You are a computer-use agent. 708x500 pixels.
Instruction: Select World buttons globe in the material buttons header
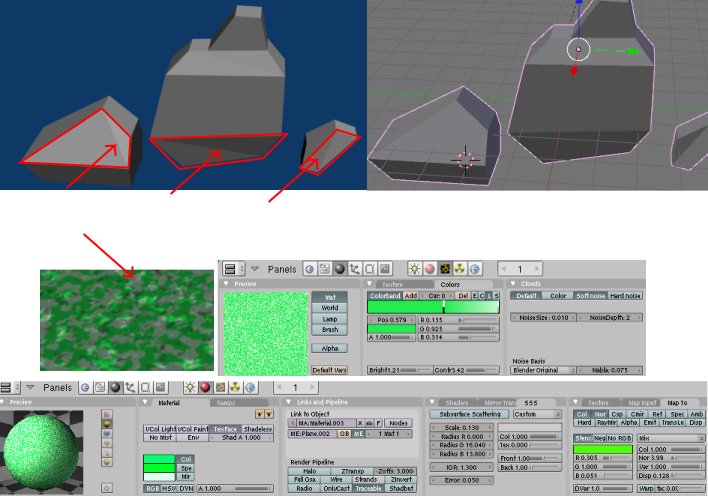(x=250, y=388)
